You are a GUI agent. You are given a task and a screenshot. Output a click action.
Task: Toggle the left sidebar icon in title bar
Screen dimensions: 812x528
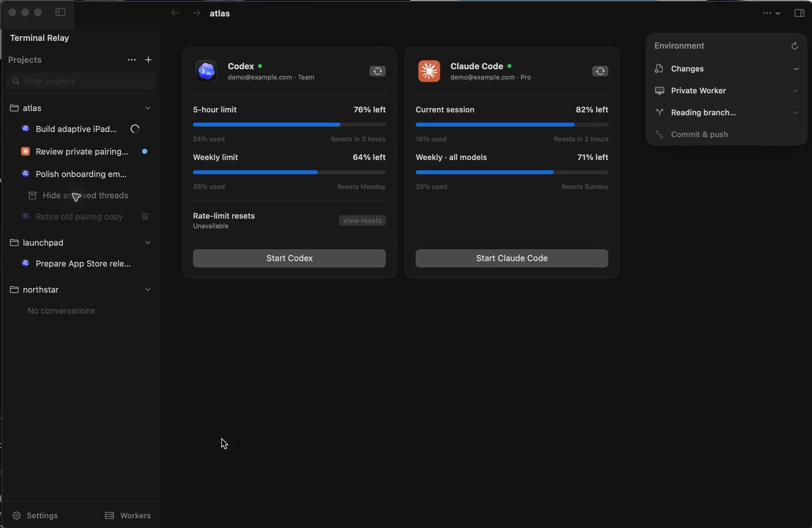point(61,12)
